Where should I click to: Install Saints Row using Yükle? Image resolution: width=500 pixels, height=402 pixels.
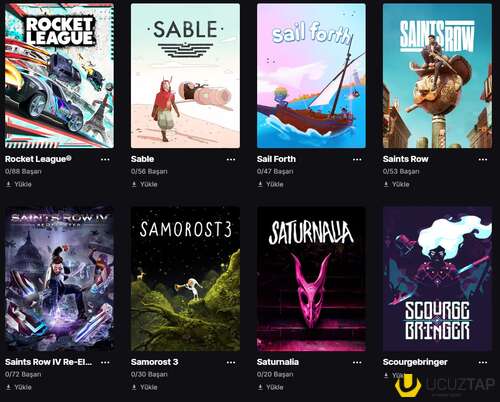click(x=396, y=184)
